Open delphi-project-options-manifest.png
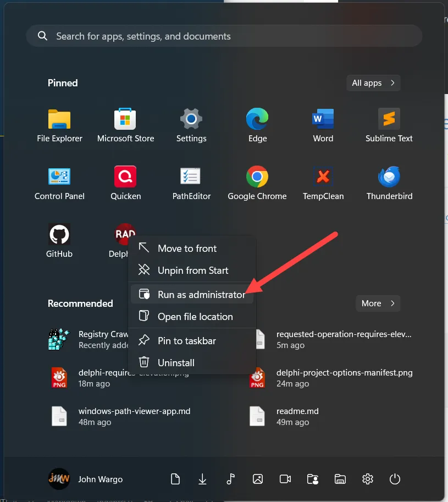 331,378
